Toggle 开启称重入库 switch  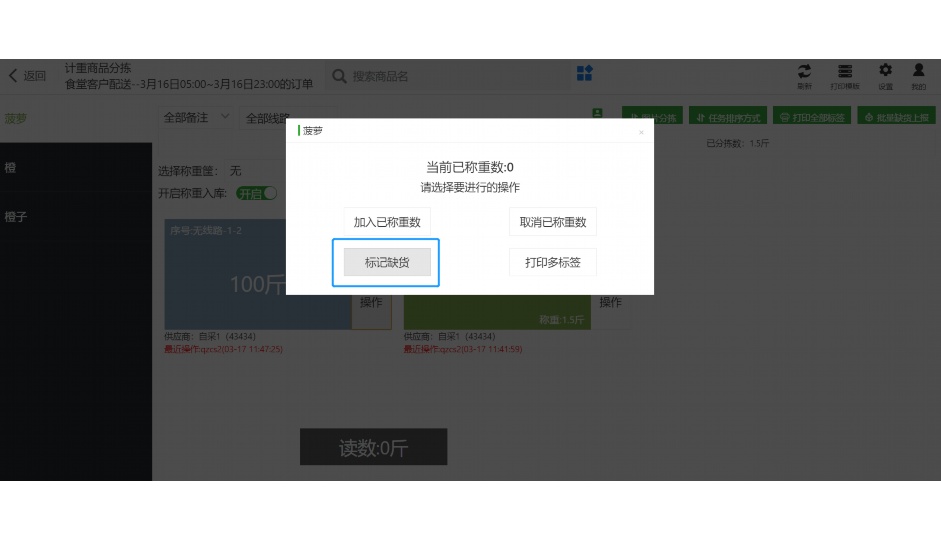(x=256, y=193)
